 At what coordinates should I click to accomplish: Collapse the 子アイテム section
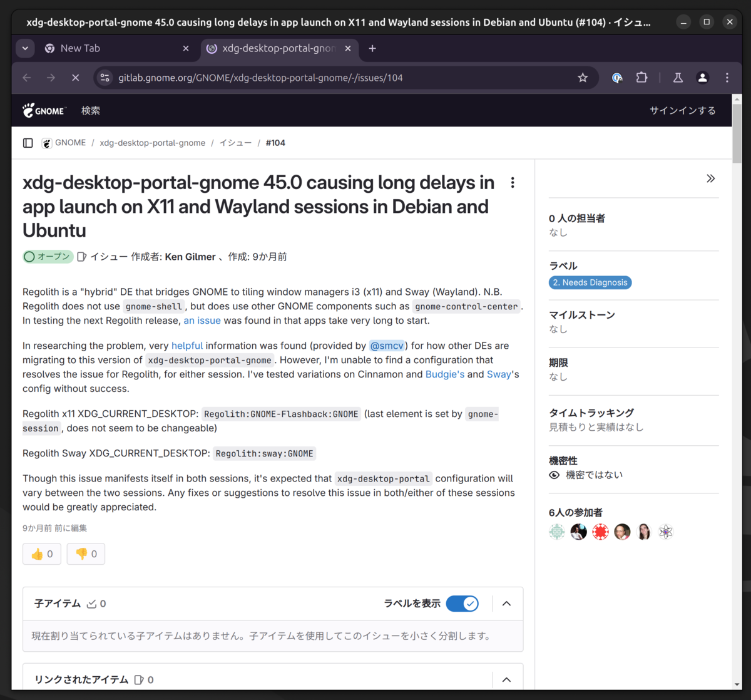click(507, 604)
